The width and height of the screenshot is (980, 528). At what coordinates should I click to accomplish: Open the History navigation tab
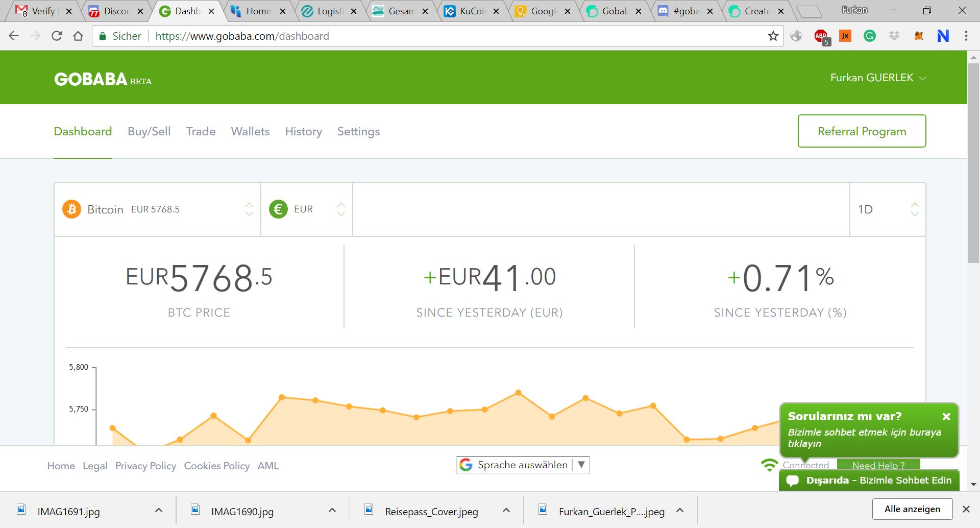[303, 132]
